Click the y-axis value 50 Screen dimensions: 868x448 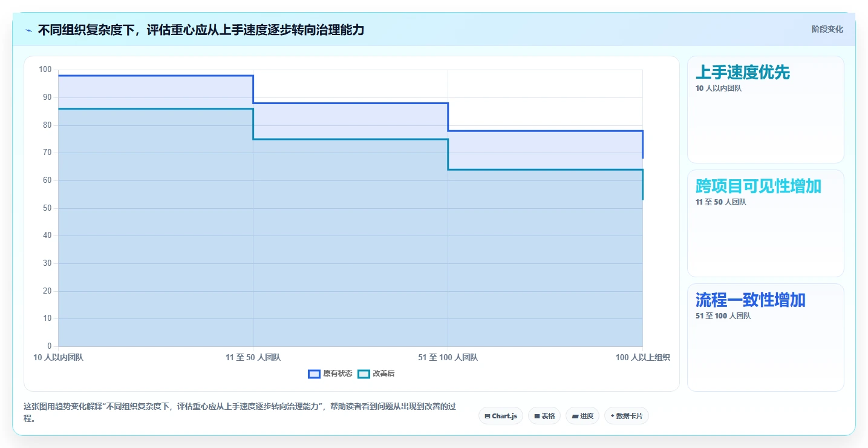(x=47, y=208)
